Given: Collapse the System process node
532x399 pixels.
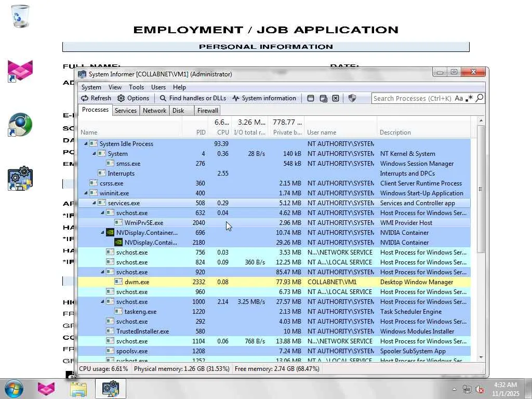Looking at the screenshot, I should point(94,153).
